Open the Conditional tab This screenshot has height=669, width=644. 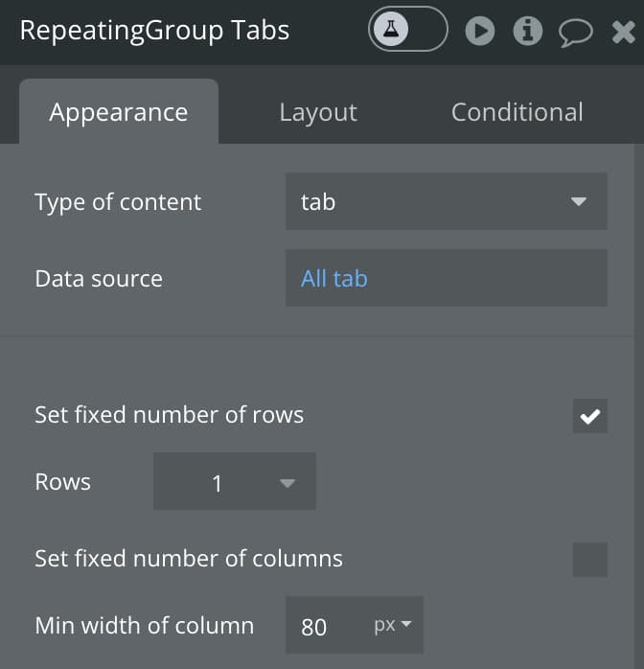pos(517,112)
